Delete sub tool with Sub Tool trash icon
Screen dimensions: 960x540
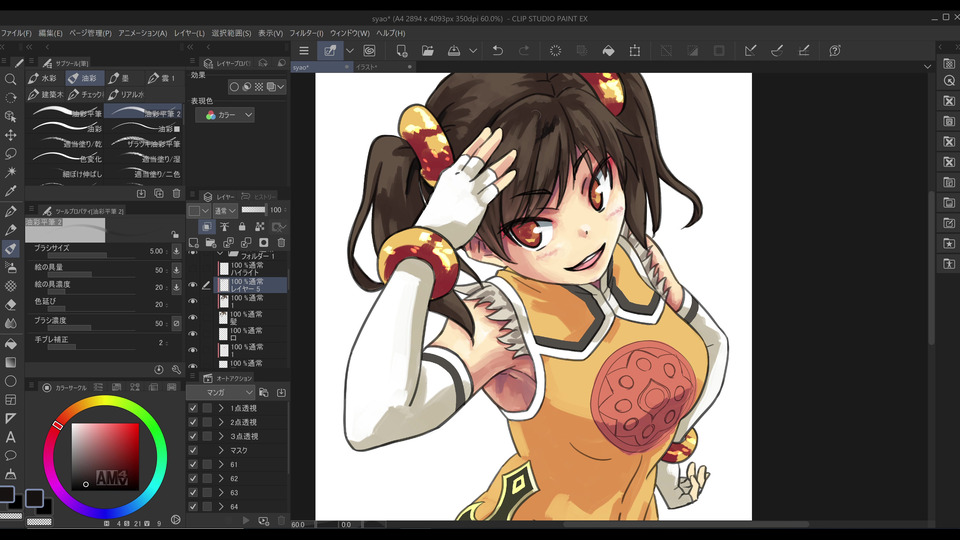[176, 193]
